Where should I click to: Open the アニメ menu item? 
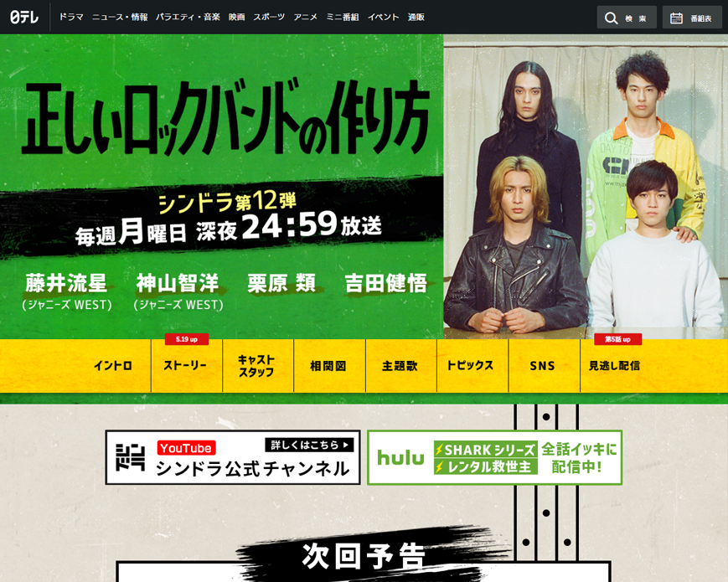[x=306, y=16]
